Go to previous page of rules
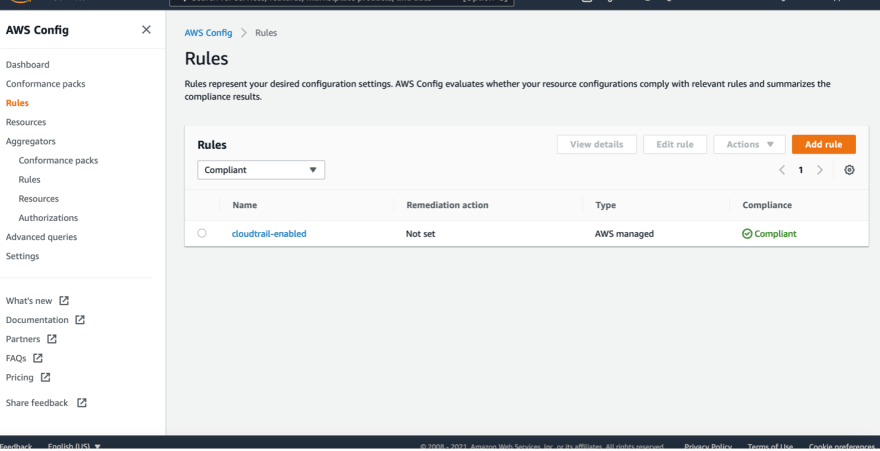This screenshot has width=880, height=451. (x=782, y=170)
